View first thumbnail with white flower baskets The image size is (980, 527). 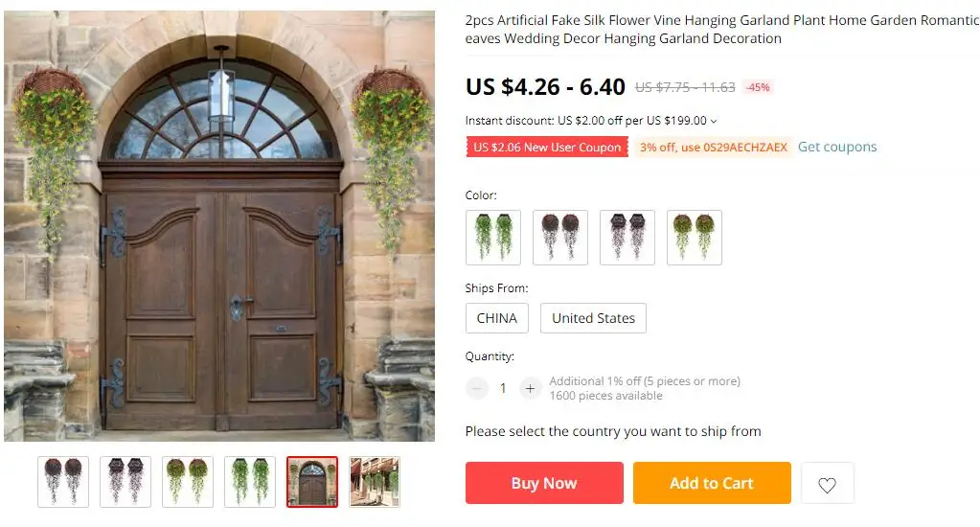63,482
